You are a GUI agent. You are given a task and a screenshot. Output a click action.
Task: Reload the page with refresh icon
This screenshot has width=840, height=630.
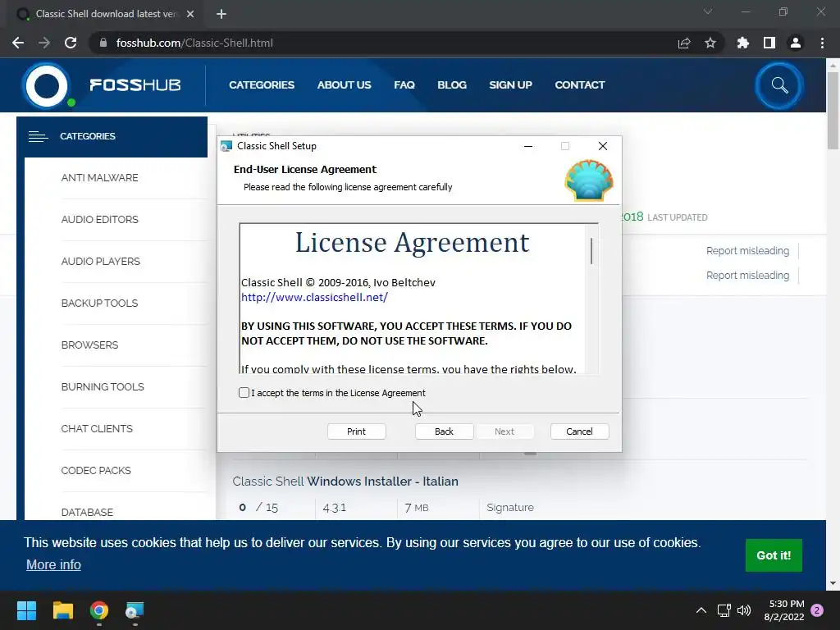[71, 43]
